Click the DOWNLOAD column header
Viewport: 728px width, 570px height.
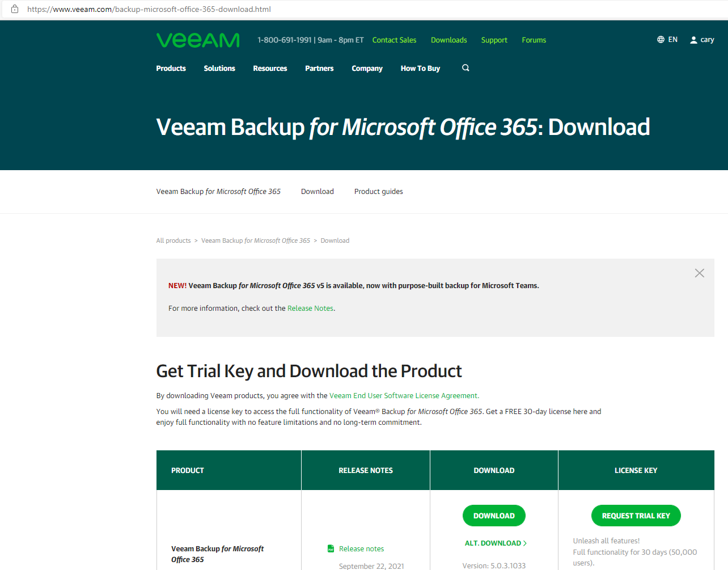[x=494, y=471]
